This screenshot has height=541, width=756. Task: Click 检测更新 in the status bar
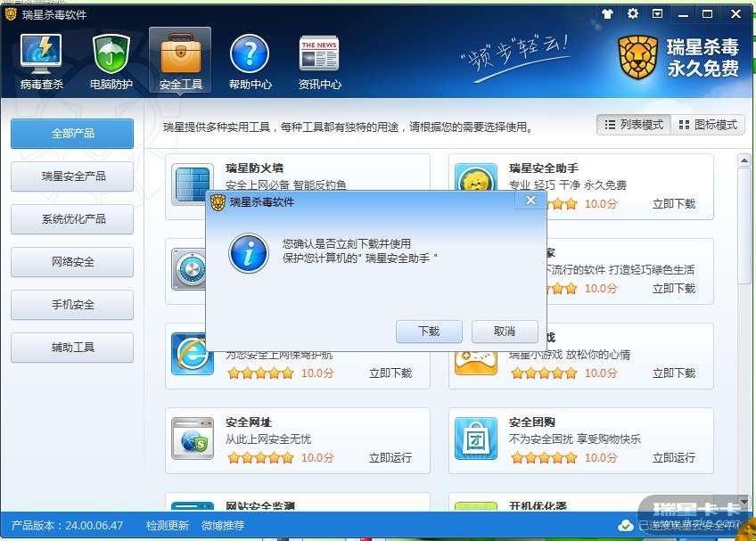168,525
